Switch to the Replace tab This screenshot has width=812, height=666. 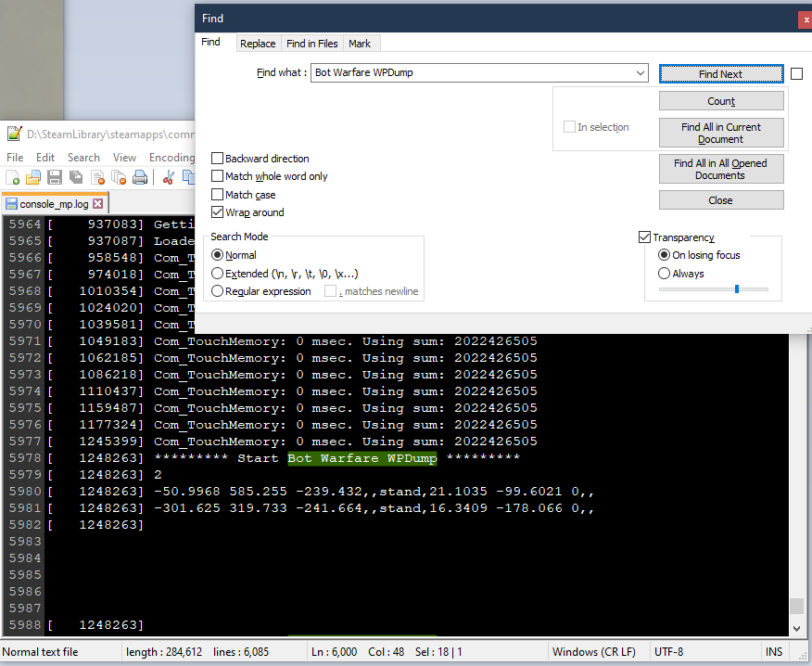[x=258, y=43]
